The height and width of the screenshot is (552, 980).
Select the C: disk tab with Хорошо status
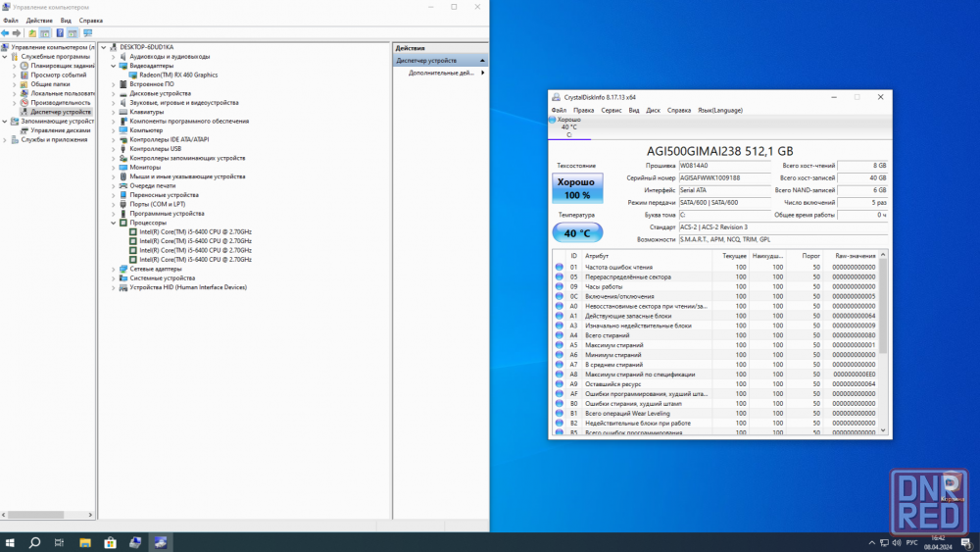click(x=568, y=126)
